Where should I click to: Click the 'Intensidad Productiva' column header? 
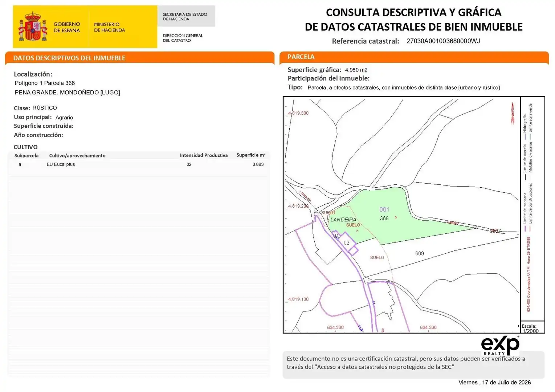204,155
